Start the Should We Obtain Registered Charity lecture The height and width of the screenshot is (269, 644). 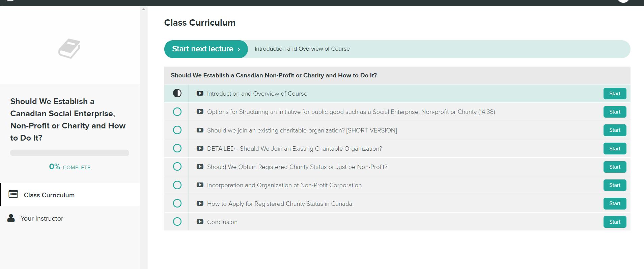[x=614, y=167]
